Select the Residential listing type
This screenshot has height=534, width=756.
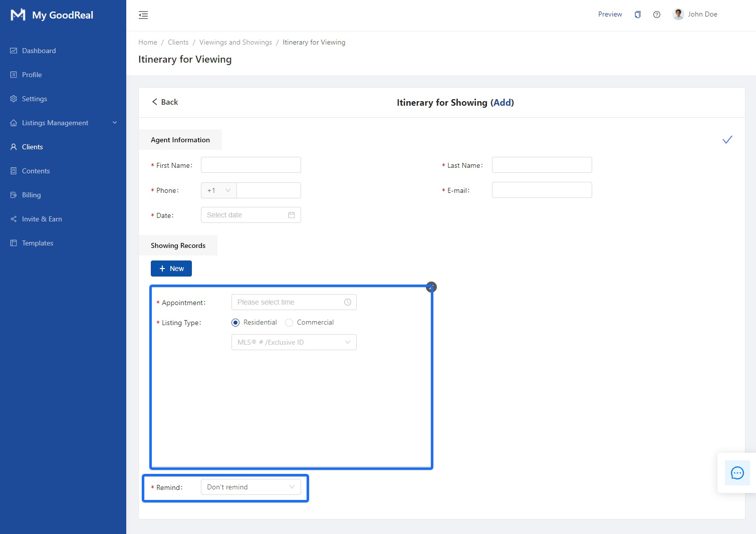click(x=235, y=323)
